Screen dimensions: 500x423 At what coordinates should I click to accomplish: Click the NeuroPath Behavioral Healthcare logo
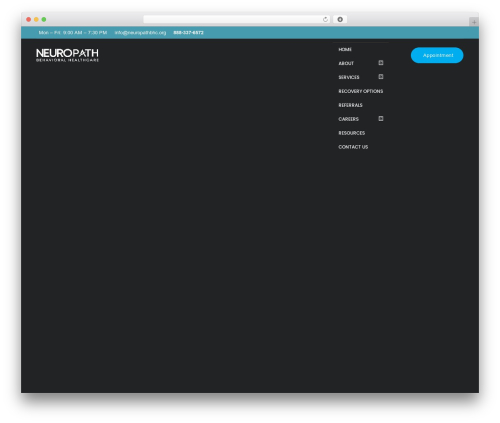point(67,55)
